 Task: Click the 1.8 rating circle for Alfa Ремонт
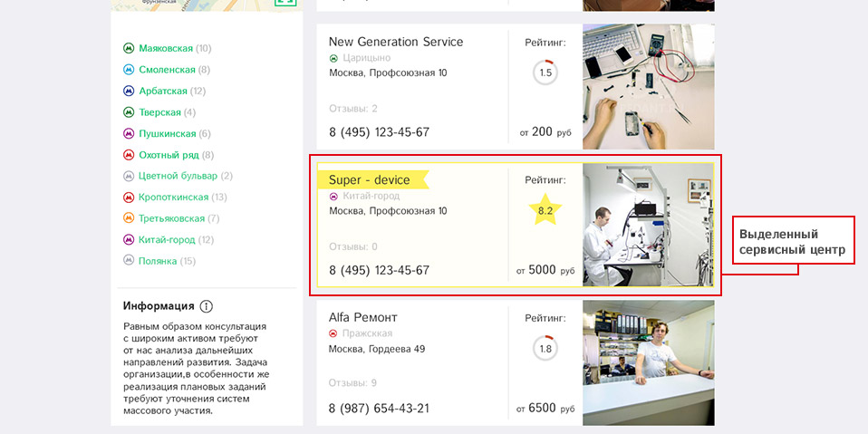[545, 349]
